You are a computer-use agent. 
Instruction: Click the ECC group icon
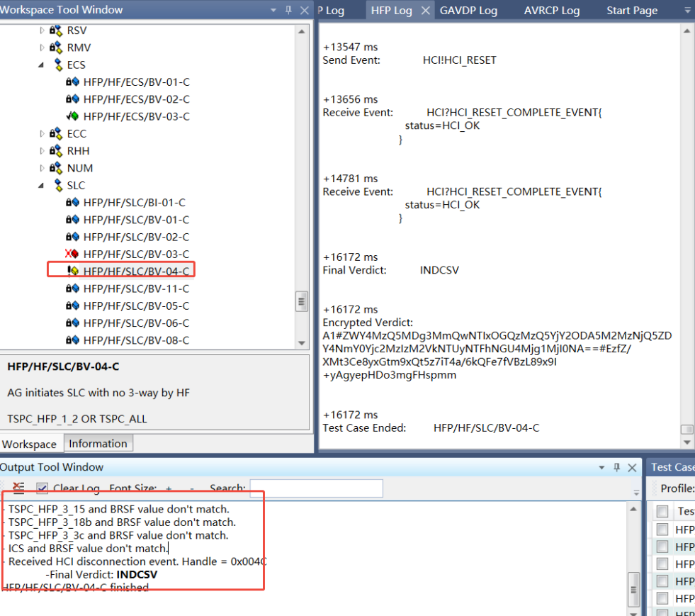click(x=56, y=133)
